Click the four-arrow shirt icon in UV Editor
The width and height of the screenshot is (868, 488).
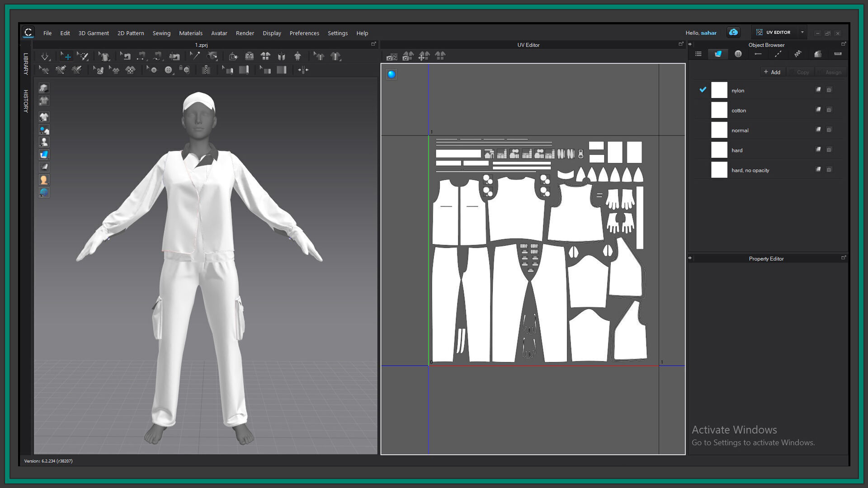[424, 56]
